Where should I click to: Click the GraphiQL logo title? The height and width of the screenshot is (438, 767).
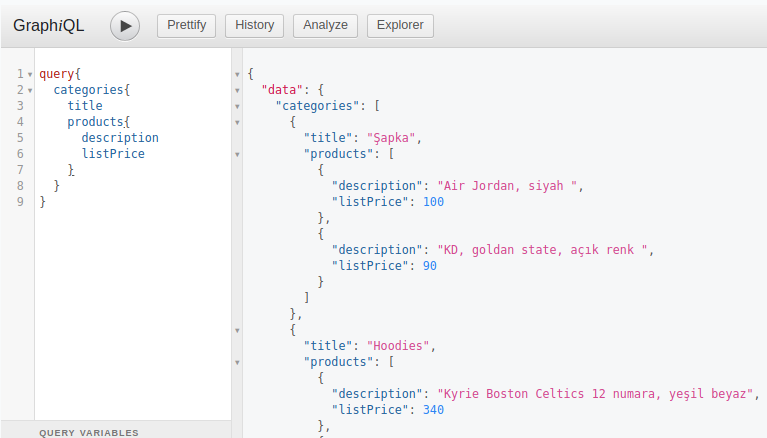[48, 26]
